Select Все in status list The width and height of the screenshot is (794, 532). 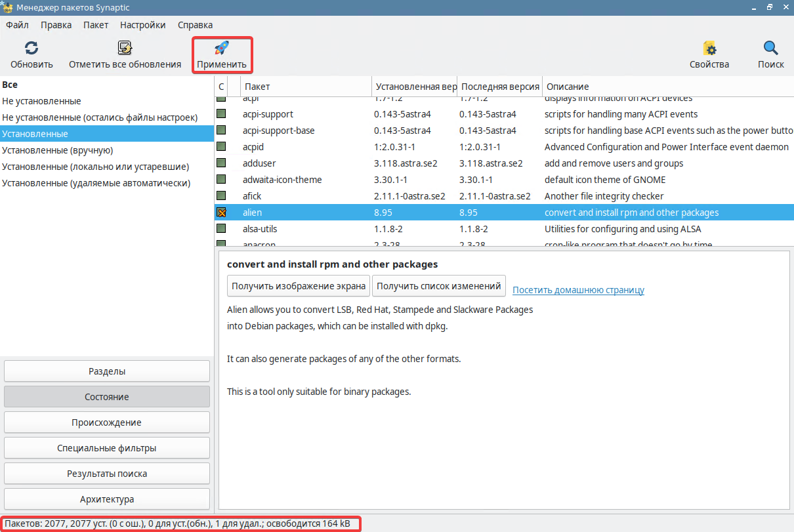(107, 85)
